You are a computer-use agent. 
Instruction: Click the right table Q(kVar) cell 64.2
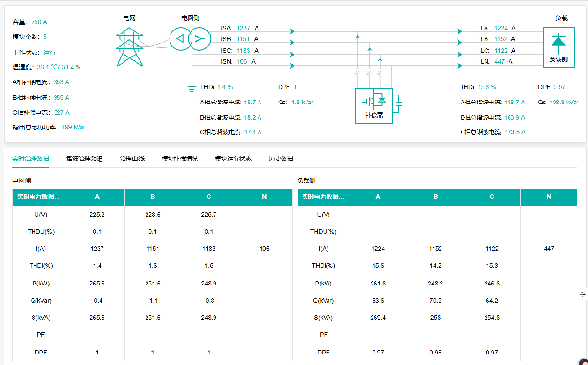click(x=492, y=301)
